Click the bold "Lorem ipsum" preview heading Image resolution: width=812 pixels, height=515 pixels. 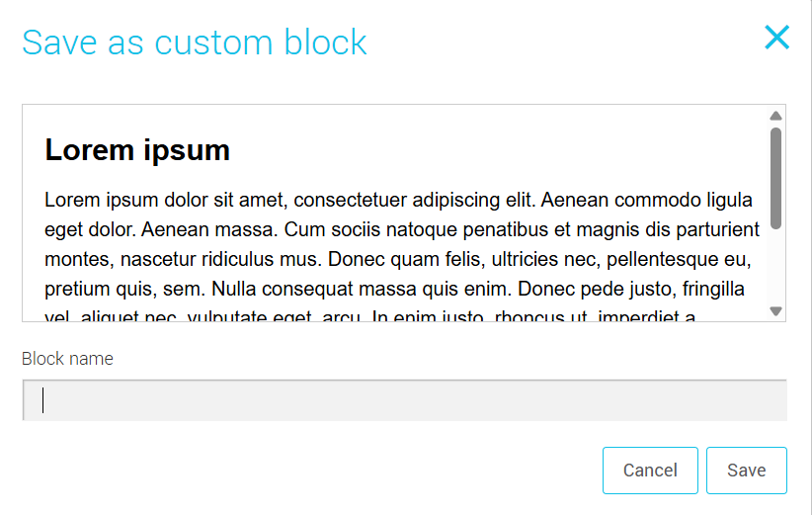tap(137, 150)
